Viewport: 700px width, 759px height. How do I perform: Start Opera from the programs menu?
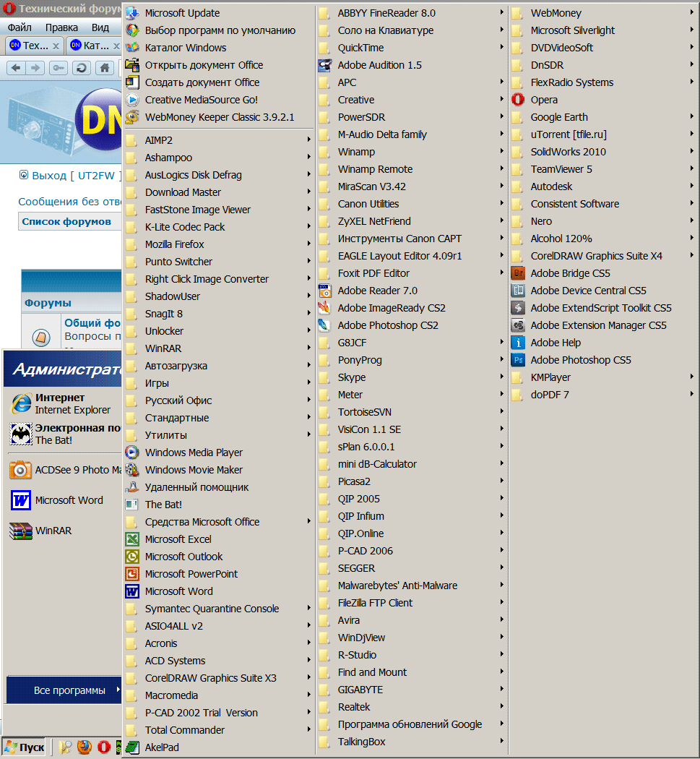[543, 100]
